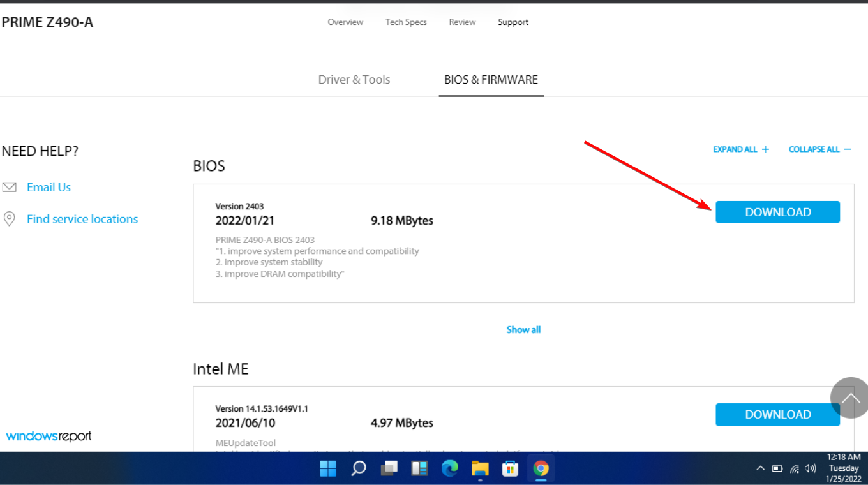Open the Overview tab
868x485 pixels.
coord(345,22)
